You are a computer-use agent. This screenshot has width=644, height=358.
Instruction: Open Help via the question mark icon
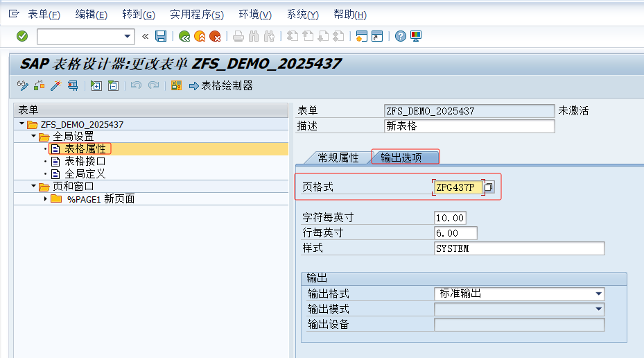[401, 36]
